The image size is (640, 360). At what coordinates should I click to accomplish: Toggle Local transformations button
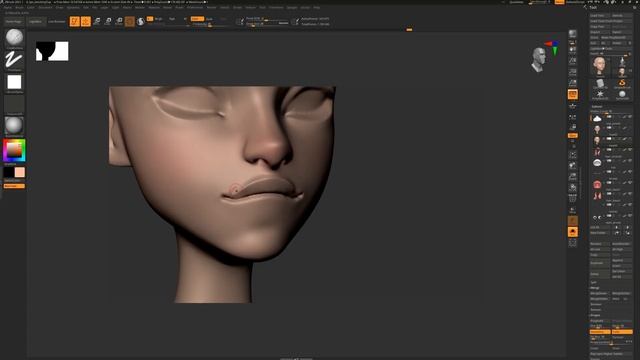click(573, 117)
